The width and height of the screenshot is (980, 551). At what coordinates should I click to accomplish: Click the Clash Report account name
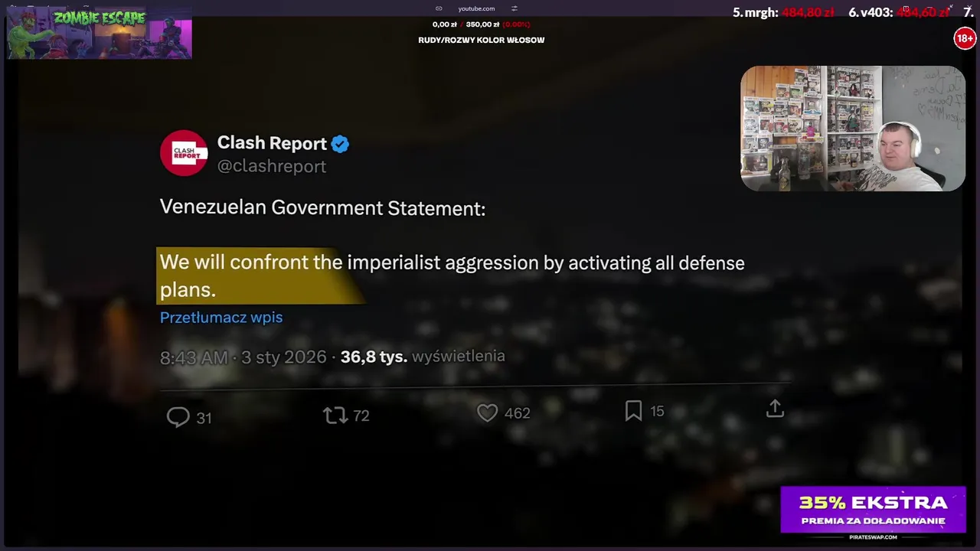coord(272,143)
